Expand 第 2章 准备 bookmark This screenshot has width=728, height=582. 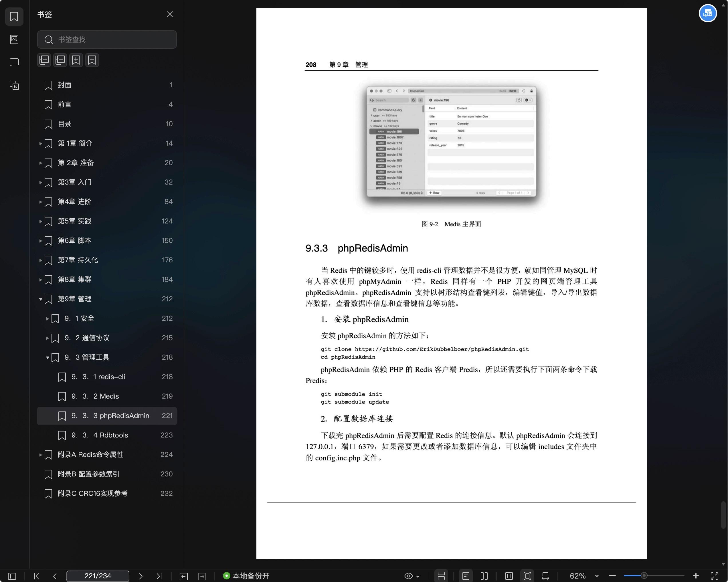click(x=41, y=163)
